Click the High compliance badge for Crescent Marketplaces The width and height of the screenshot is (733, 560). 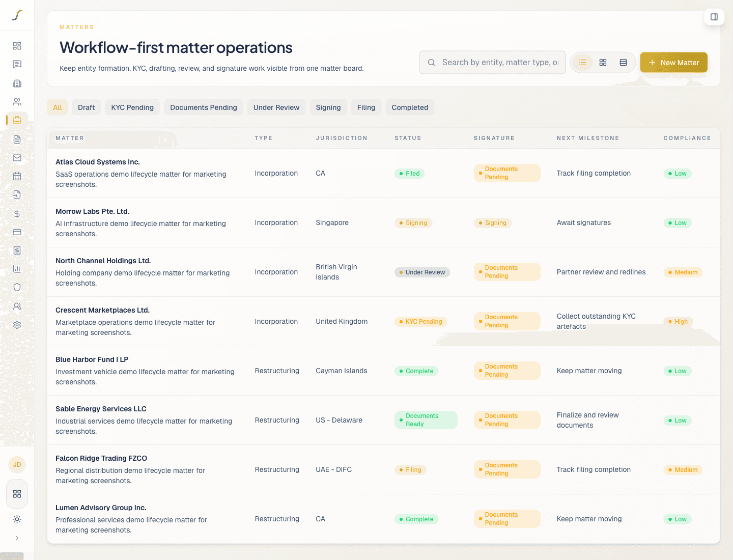click(678, 322)
